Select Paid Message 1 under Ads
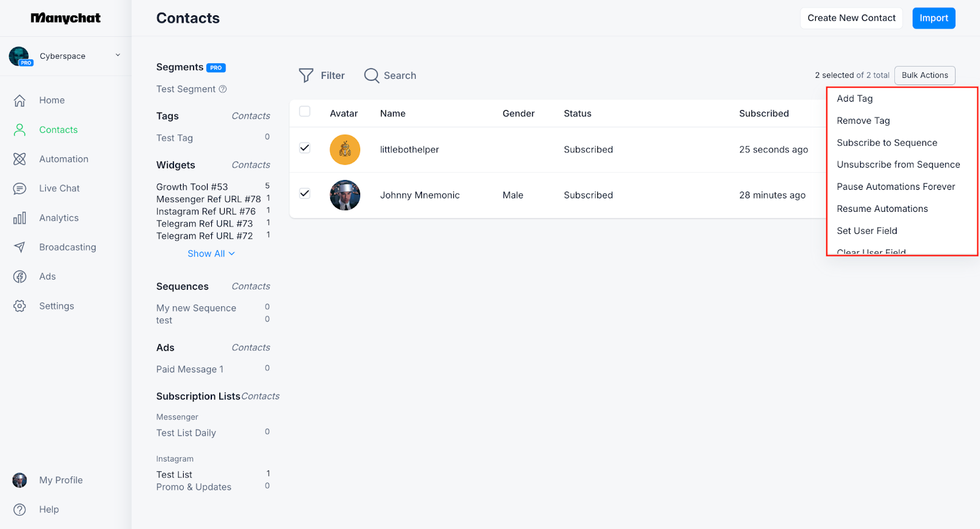 190,369
